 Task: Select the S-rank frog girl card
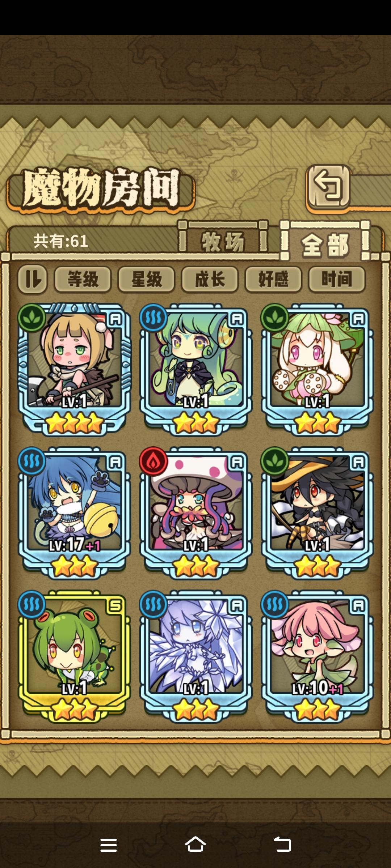point(74,656)
